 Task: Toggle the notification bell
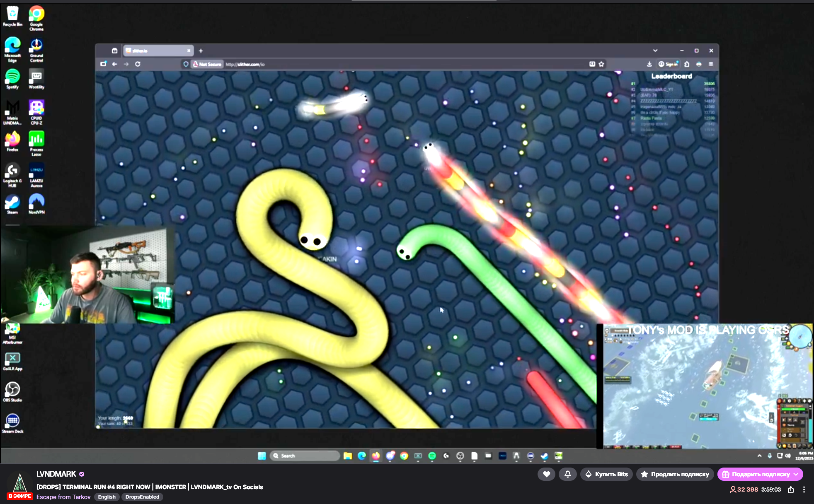[567, 474]
